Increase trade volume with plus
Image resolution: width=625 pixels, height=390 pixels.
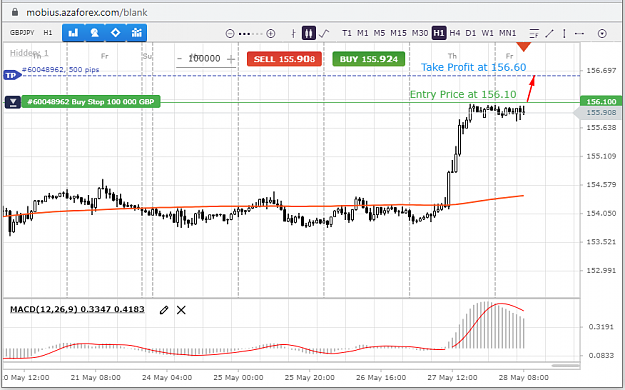pyautogui.click(x=230, y=59)
